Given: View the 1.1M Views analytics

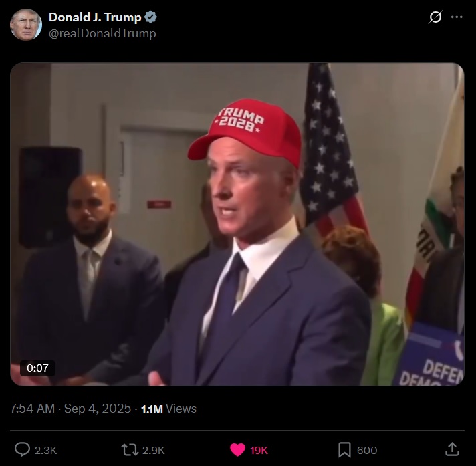Looking at the screenshot, I should (168, 409).
